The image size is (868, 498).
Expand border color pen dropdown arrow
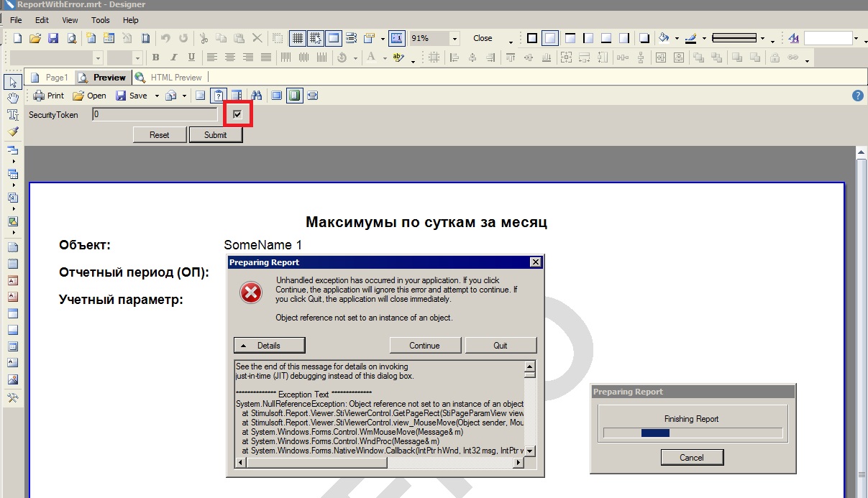[704, 39]
